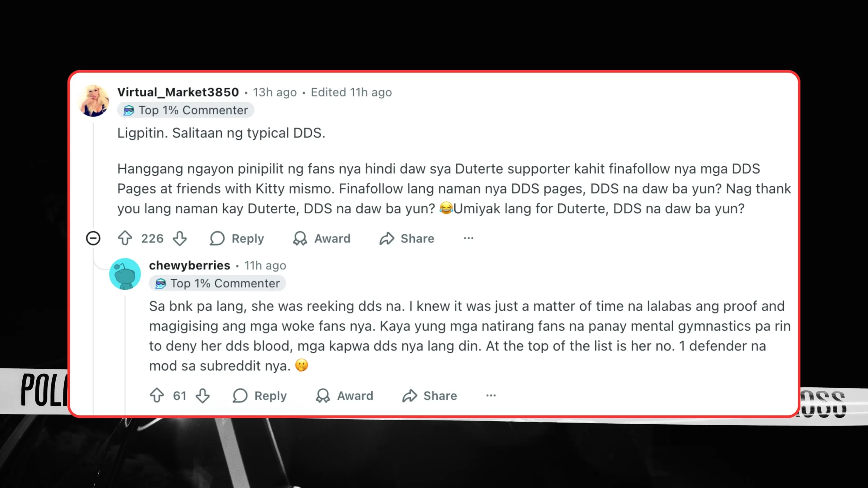
Task: Click Virtual_Market3850's avatar picture
Action: (x=94, y=101)
